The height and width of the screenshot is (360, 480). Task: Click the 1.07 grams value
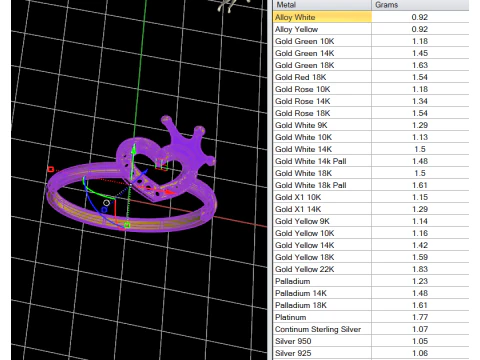coord(420,329)
